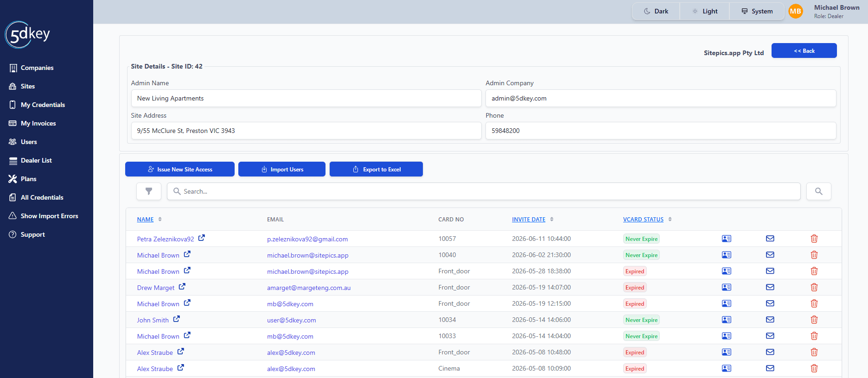Click the << Back button

pyautogui.click(x=804, y=50)
